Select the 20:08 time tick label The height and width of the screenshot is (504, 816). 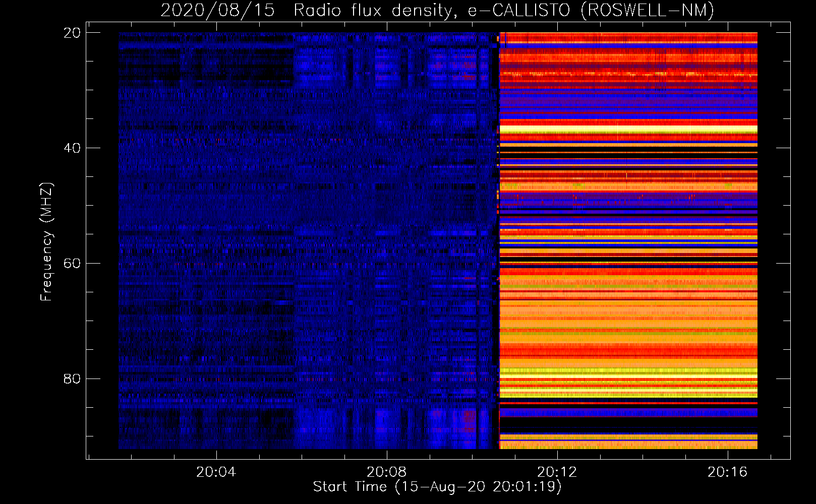coord(387,472)
